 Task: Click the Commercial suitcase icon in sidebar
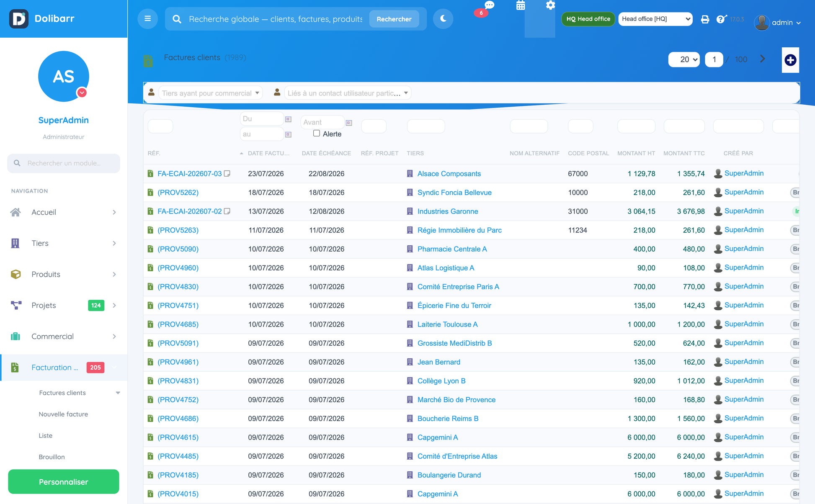[x=15, y=336]
